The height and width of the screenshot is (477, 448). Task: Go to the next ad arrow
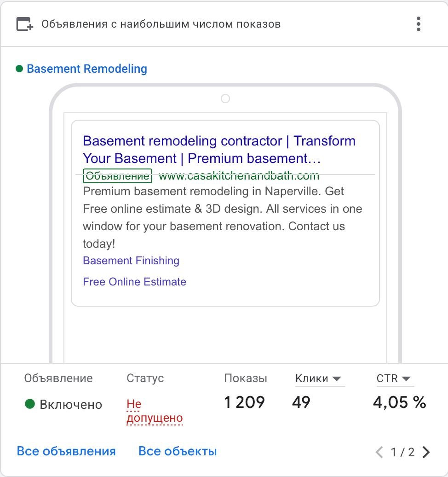point(426,452)
